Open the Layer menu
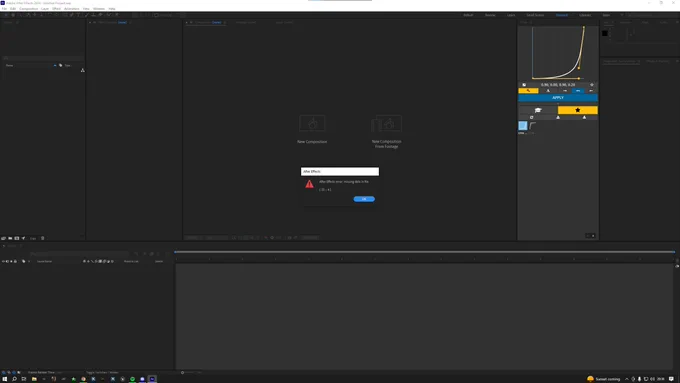Viewport: 680px width, 383px height. (45, 9)
